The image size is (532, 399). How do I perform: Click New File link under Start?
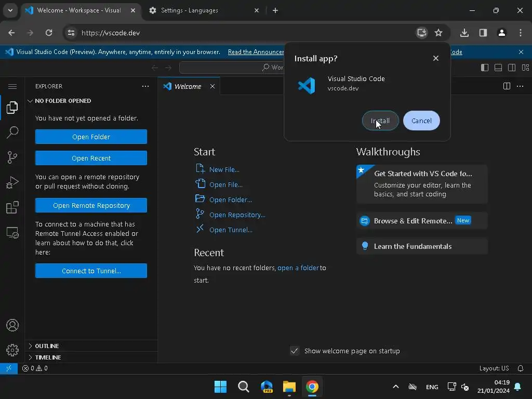tap(224, 169)
